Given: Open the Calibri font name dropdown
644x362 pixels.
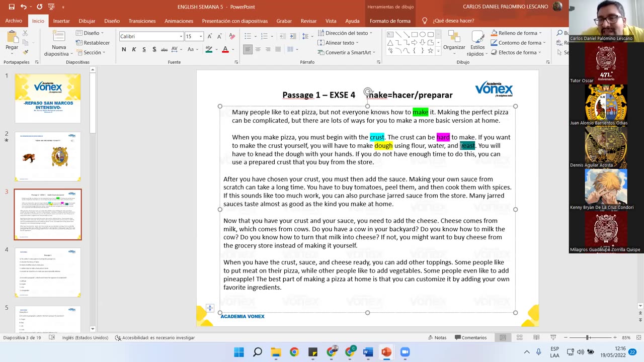Looking at the screenshot, I should [x=181, y=36].
